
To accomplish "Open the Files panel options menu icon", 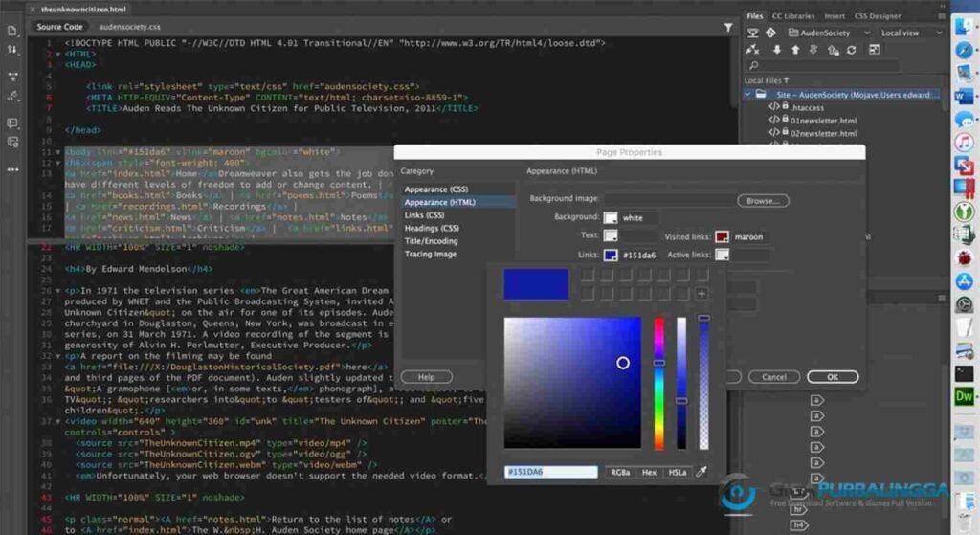I will point(942,16).
